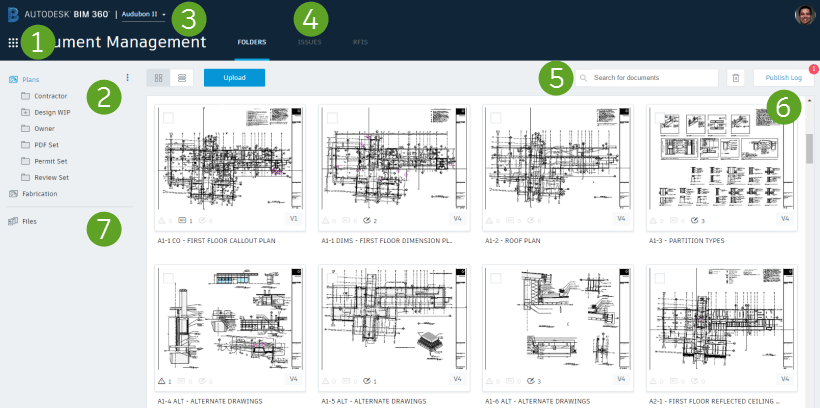
Task: Open the Plans folder more-options menu
Action: point(128,77)
